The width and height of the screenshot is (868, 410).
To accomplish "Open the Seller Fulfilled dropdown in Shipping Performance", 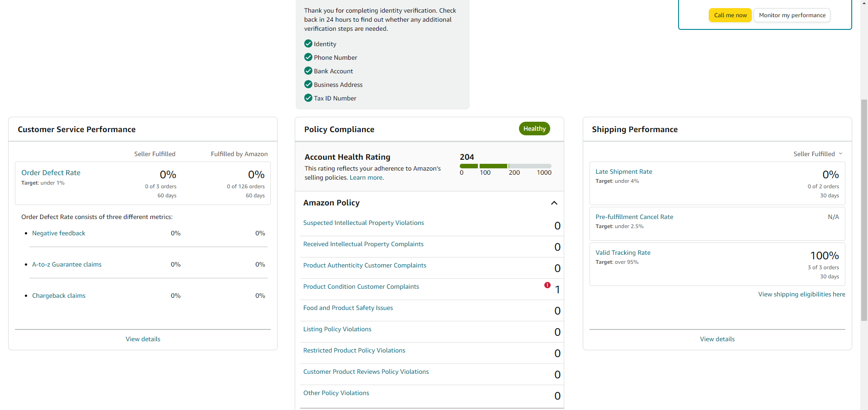I will (818, 154).
